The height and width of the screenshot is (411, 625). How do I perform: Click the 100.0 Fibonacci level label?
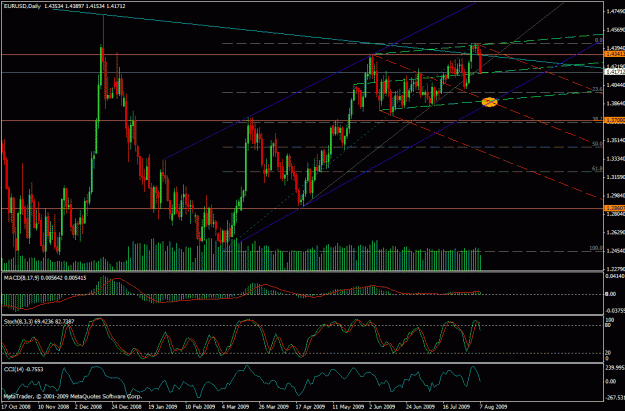click(596, 248)
